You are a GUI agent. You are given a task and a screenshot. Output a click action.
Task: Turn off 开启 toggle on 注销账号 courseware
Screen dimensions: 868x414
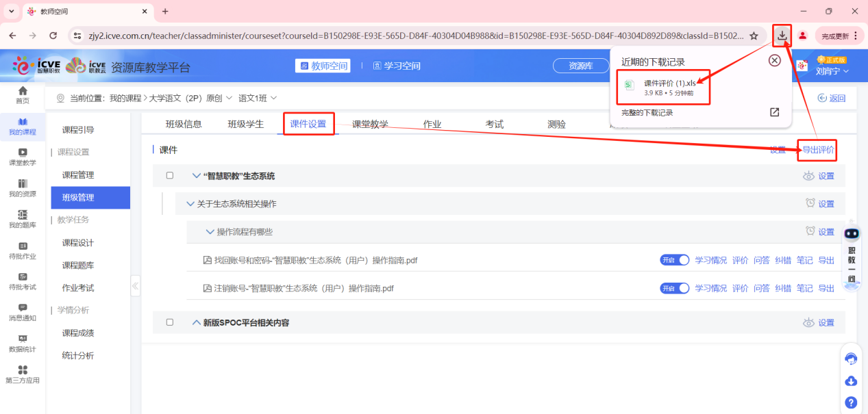[674, 288]
